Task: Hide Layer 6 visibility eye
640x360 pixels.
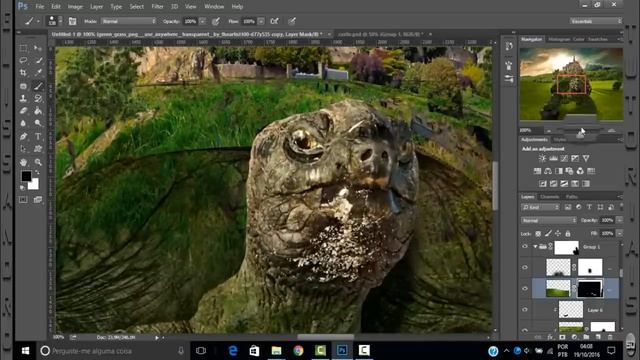Action: tap(525, 310)
